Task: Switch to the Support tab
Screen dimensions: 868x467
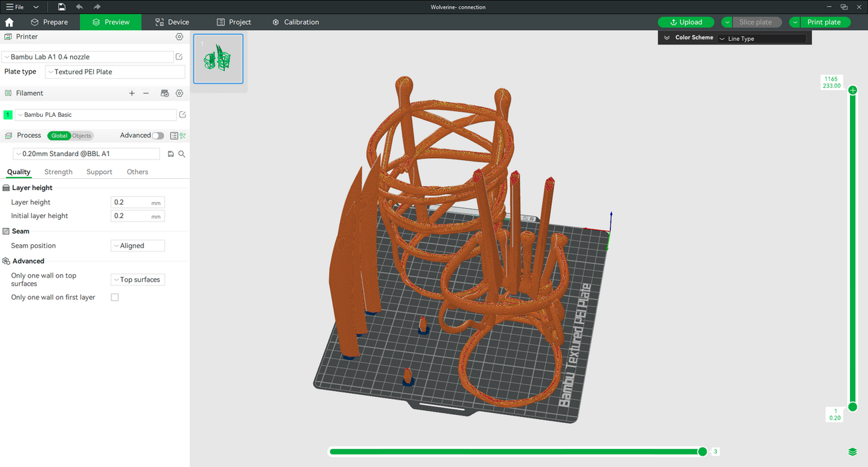Action: [x=99, y=172]
